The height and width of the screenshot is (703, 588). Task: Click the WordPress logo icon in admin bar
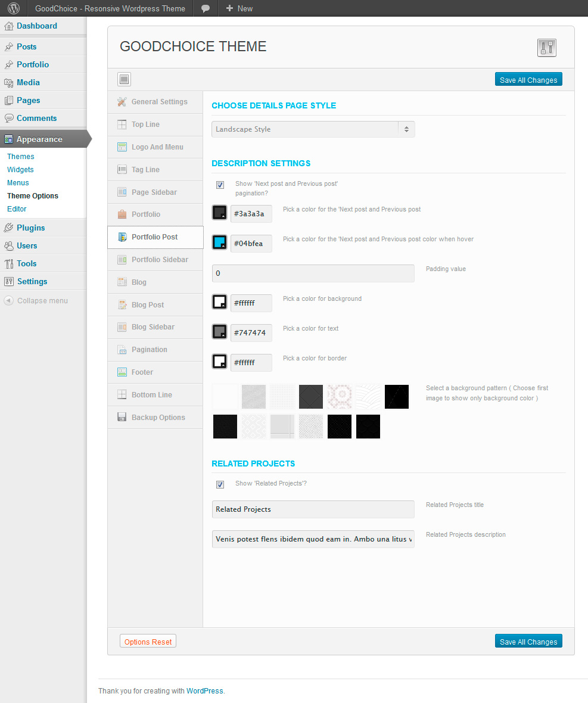tap(14, 8)
